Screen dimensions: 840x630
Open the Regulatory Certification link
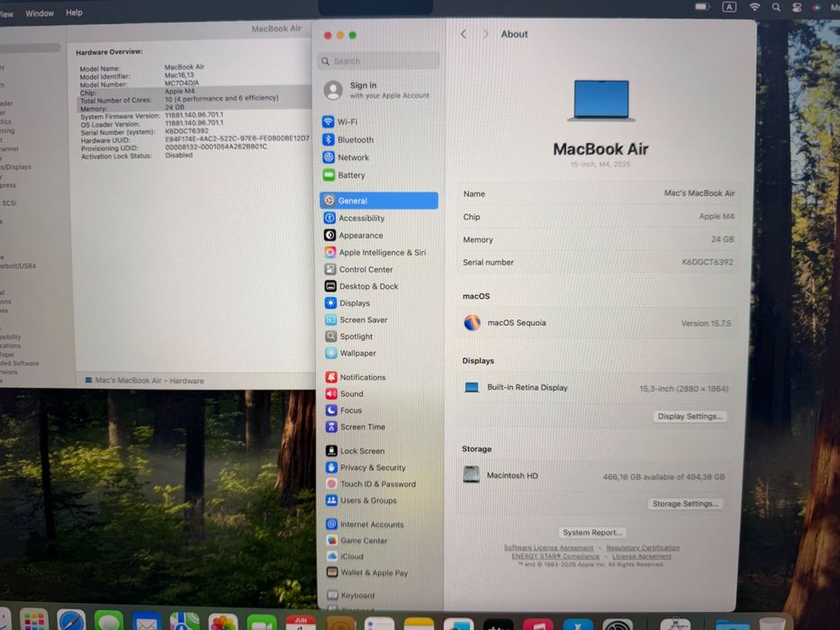[642, 547]
